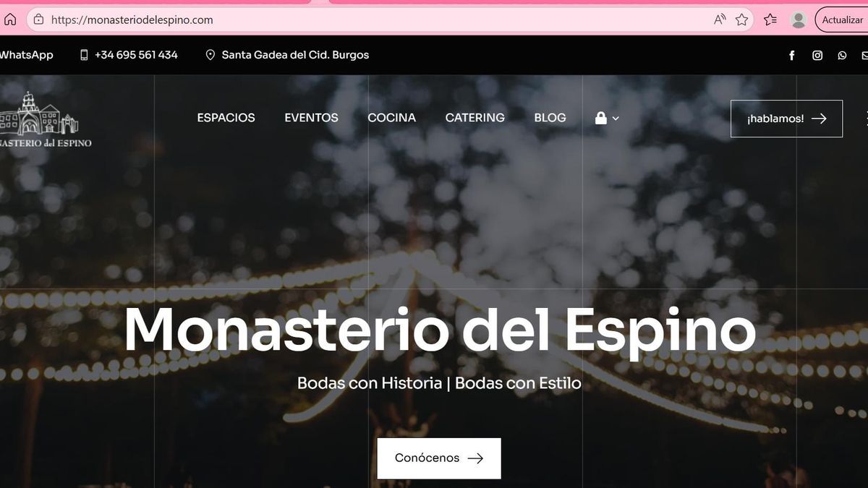Image resolution: width=868 pixels, height=488 pixels.
Task: Expand the chevron next to the padlock menu item
Action: click(616, 119)
